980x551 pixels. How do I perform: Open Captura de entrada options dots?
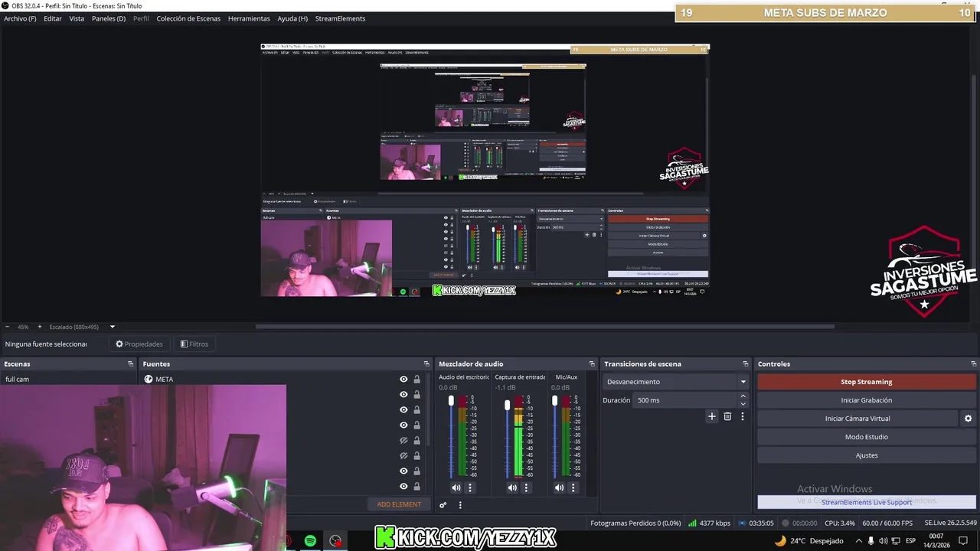pos(526,487)
